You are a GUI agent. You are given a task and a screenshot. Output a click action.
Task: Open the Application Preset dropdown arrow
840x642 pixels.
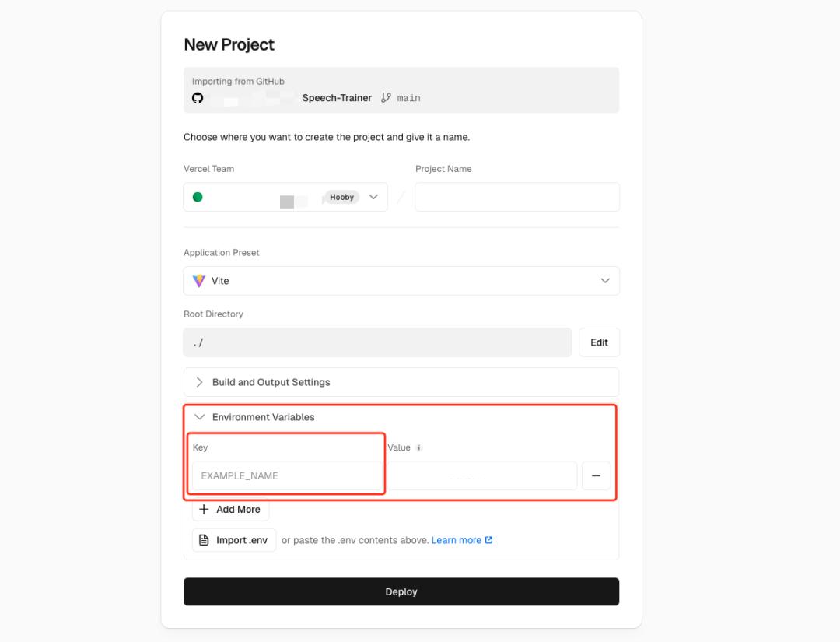[605, 281]
